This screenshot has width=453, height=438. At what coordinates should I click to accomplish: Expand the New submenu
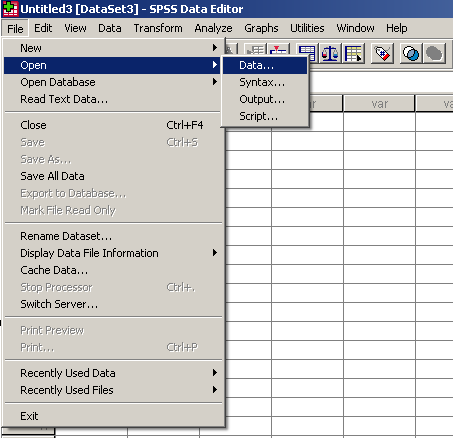pyautogui.click(x=112, y=48)
